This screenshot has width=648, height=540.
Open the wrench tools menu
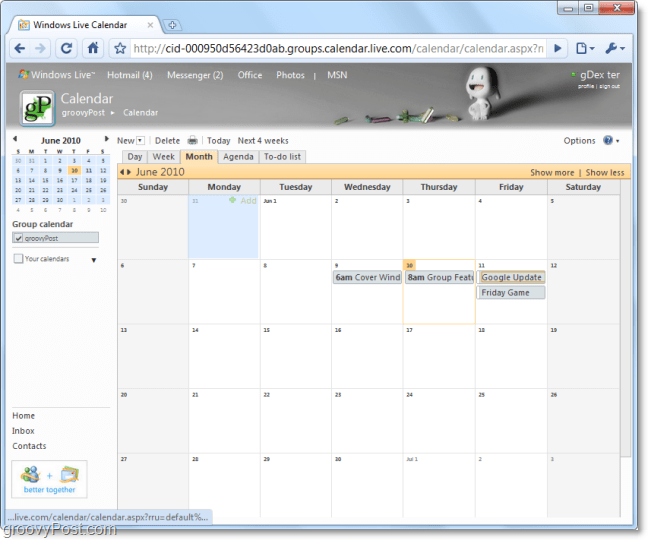tap(615, 48)
